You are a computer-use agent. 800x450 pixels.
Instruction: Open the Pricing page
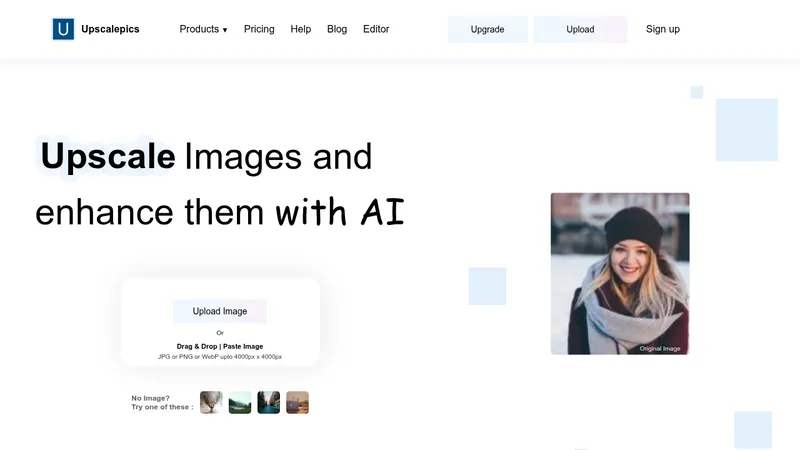(x=259, y=29)
